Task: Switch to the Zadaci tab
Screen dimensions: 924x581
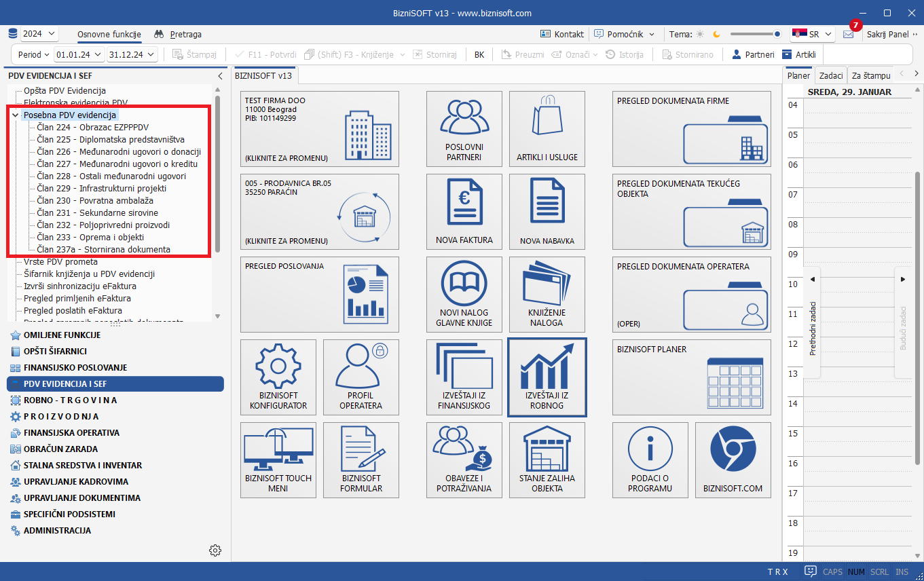Action: [x=830, y=75]
